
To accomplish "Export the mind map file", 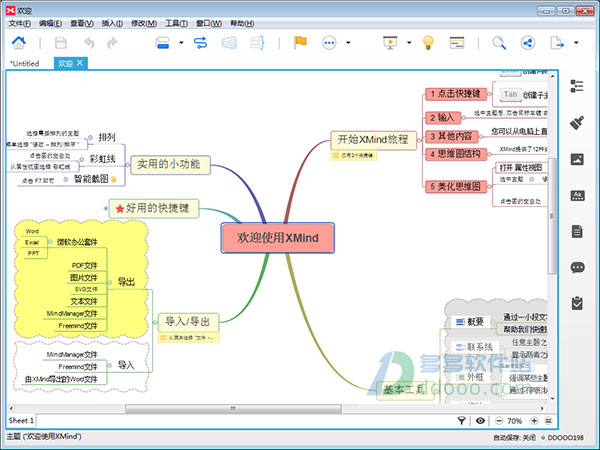I will pyautogui.click(x=556, y=43).
